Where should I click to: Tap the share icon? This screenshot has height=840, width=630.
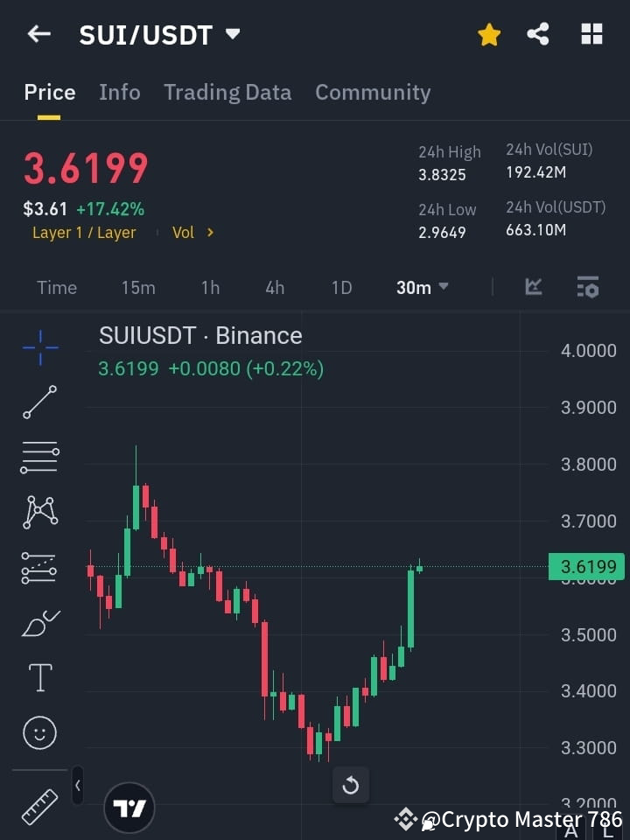(538, 34)
